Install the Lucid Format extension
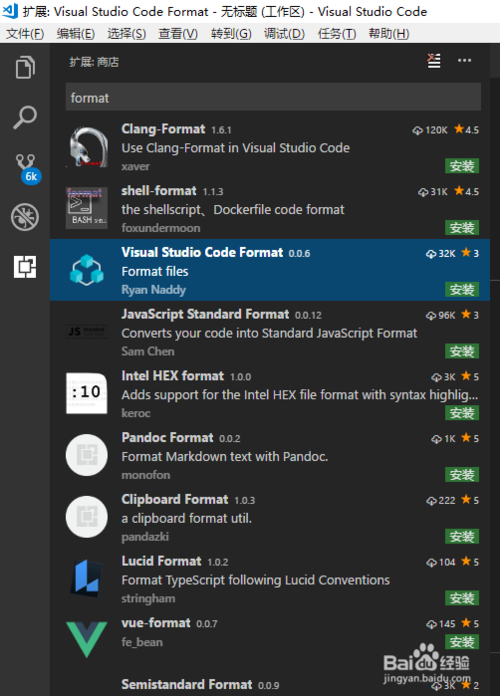 click(462, 598)
